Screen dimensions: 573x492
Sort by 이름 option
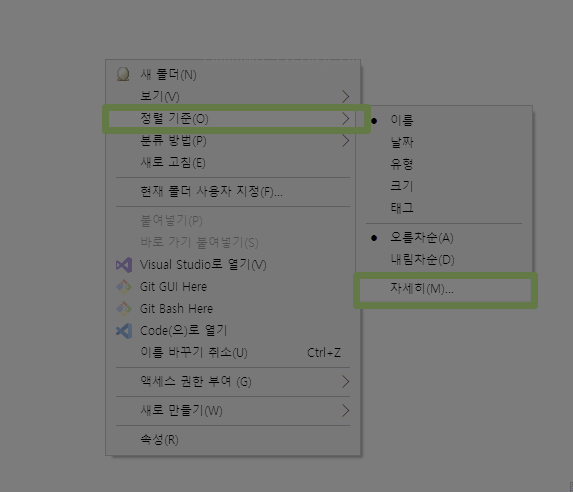click(444, 120)
